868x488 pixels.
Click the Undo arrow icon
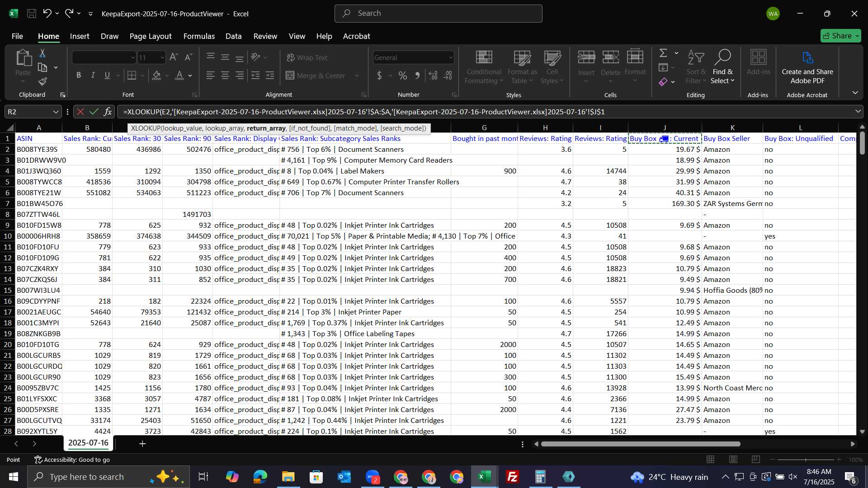point(47,14)
